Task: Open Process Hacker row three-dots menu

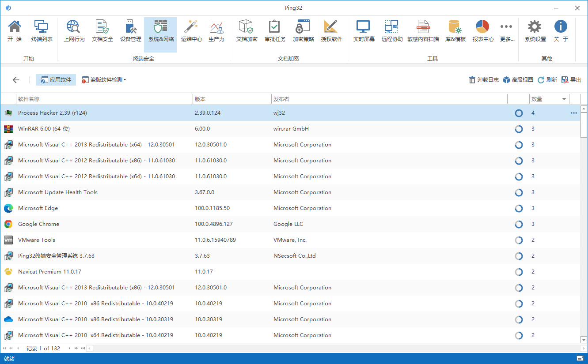Action: [x=573, y=113]
